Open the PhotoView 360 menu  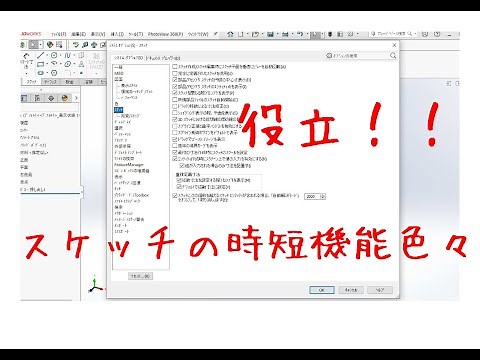tap(165, 34)
